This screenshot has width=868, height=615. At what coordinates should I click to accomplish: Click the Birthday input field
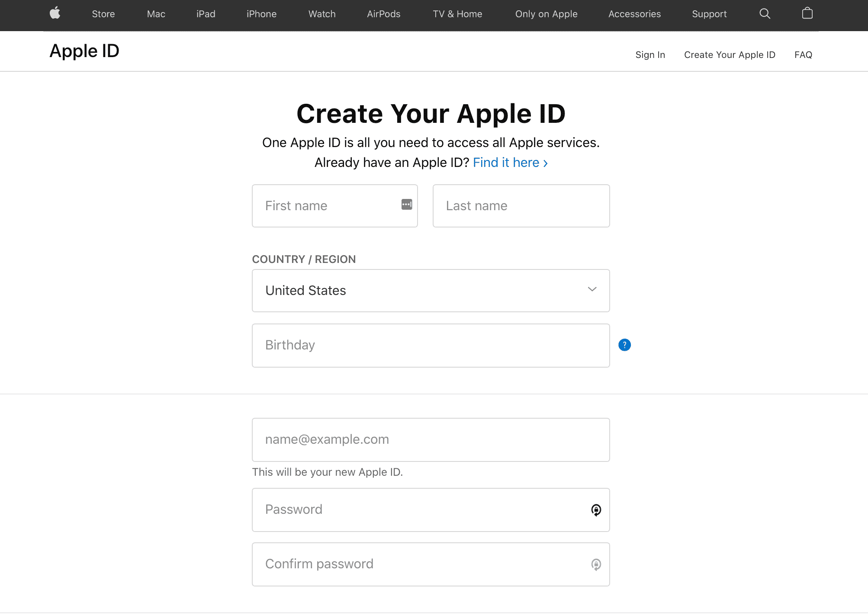tap(430, 346)
